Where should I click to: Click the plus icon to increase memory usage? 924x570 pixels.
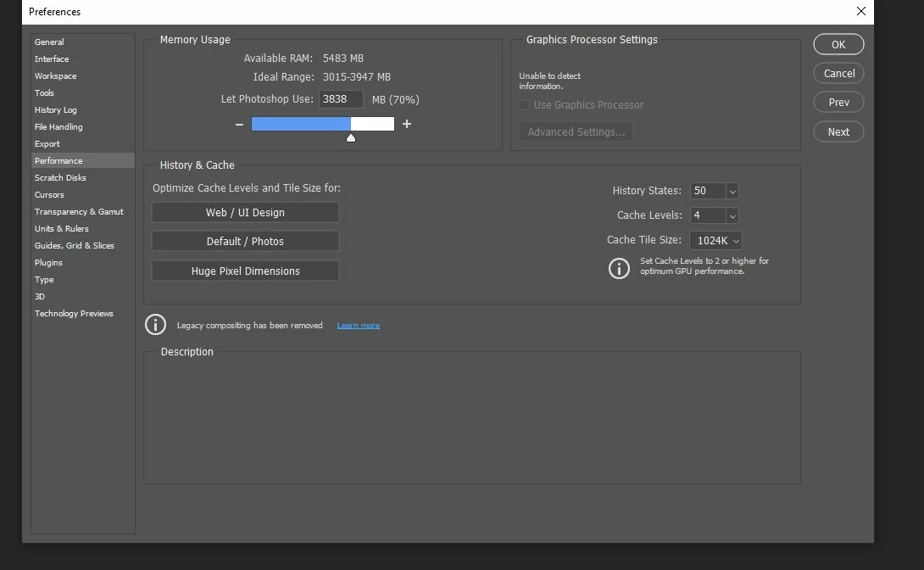pos(407,124)
